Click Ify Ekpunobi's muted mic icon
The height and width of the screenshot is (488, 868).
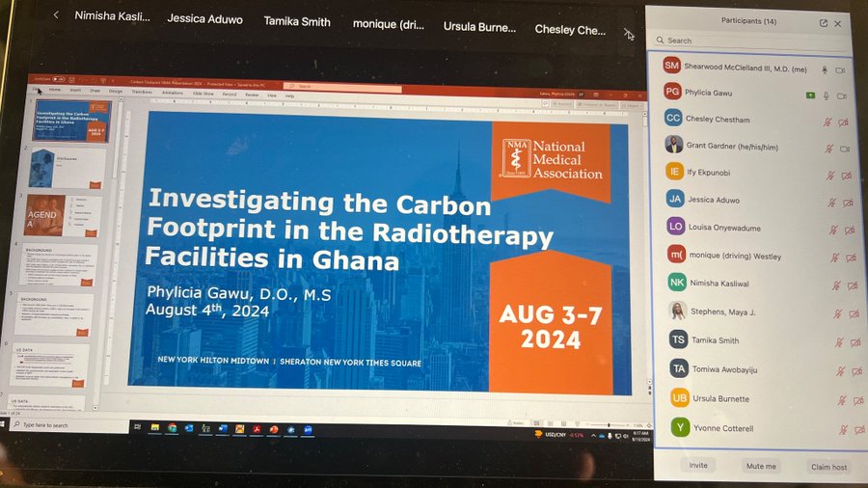pyautogui.click(x=830, y=176)
